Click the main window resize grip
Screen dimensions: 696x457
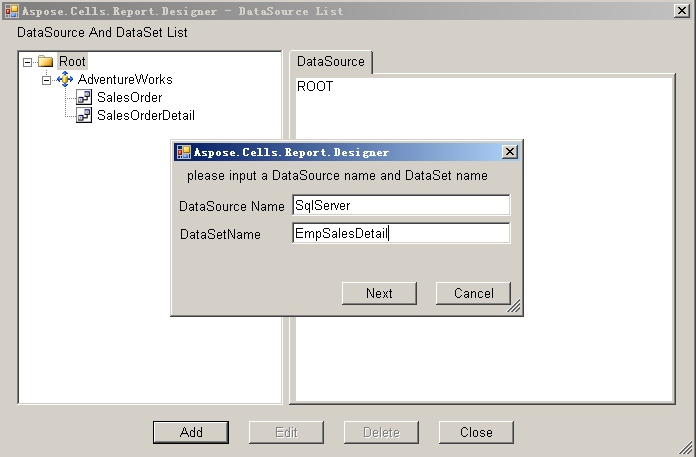point(687,448)
